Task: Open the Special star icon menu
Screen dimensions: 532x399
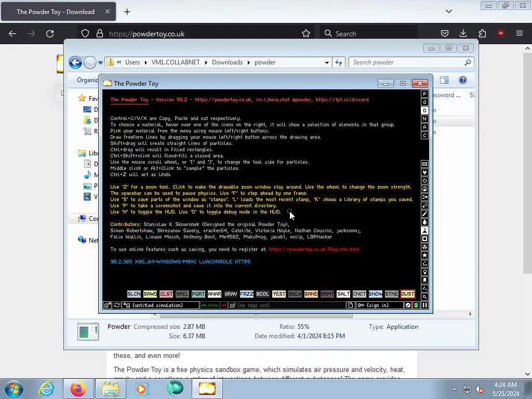Action: click(424, 256)
